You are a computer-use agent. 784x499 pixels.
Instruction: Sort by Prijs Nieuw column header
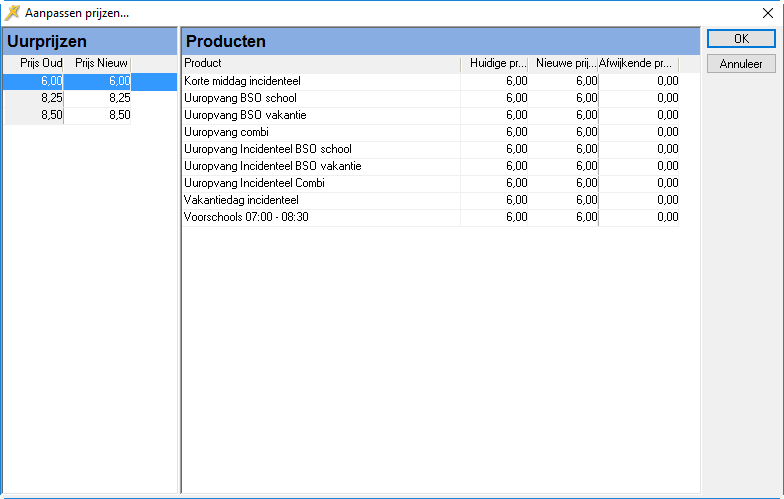point(98,64)
